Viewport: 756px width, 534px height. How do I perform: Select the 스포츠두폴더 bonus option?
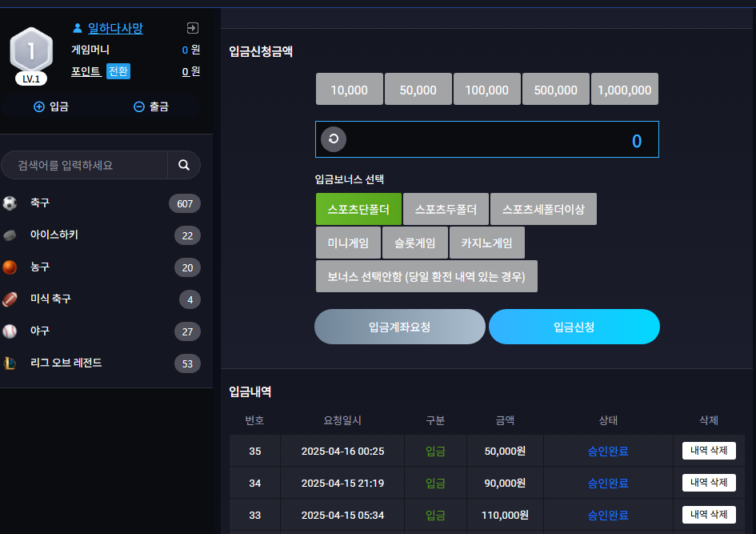(446, 209)
